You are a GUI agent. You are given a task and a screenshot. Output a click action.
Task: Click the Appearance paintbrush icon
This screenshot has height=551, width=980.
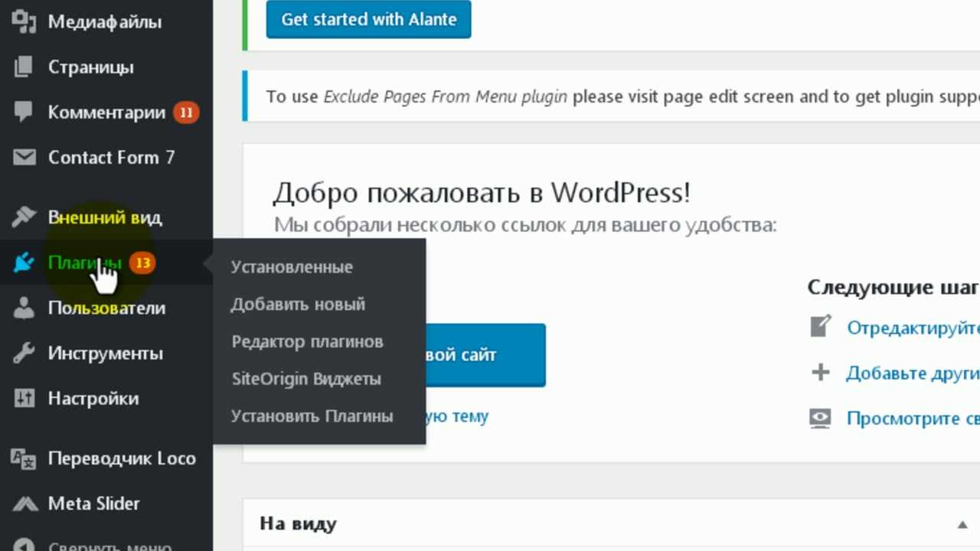point(24,217)
